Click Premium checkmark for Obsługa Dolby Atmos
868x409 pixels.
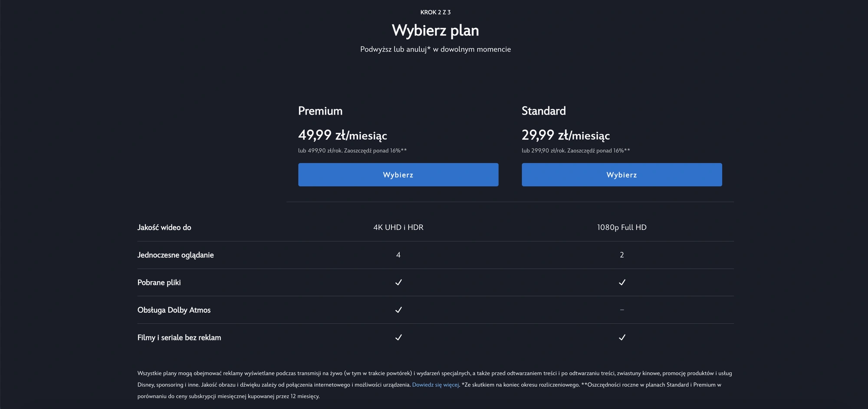[398, 310]
